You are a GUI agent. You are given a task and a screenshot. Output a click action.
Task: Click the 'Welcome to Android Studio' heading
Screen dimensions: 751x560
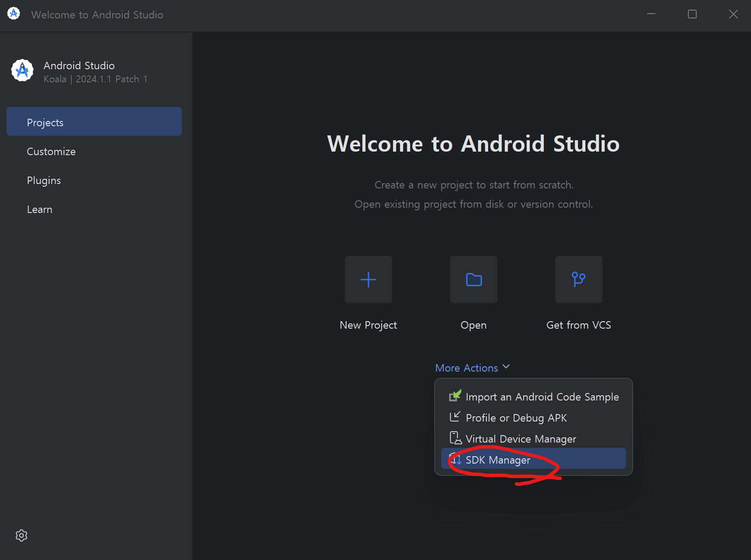point(474,144)
